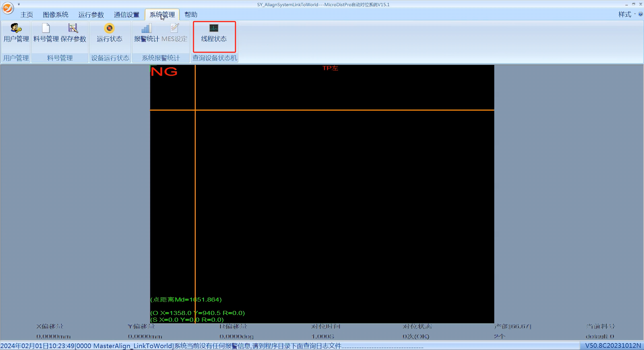This screenshot has width=644, height=350.
Task: Open 用户管理 user management tool
Action: point(16,33)
